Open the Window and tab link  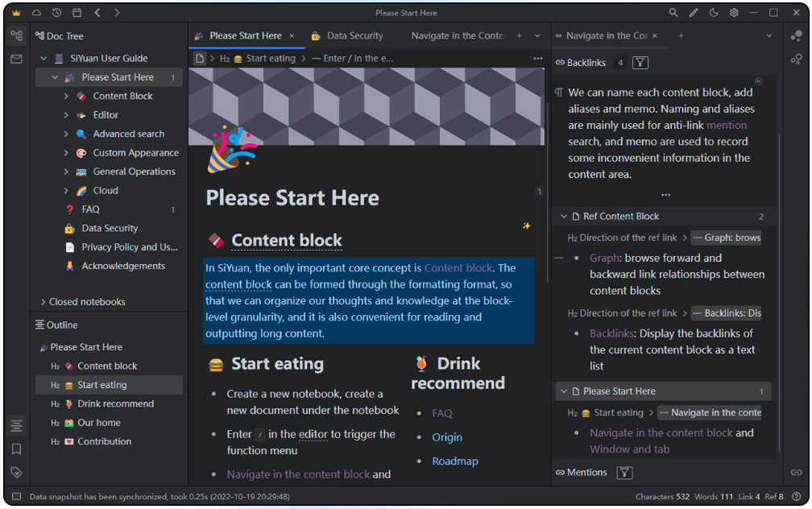click(629, 449)
